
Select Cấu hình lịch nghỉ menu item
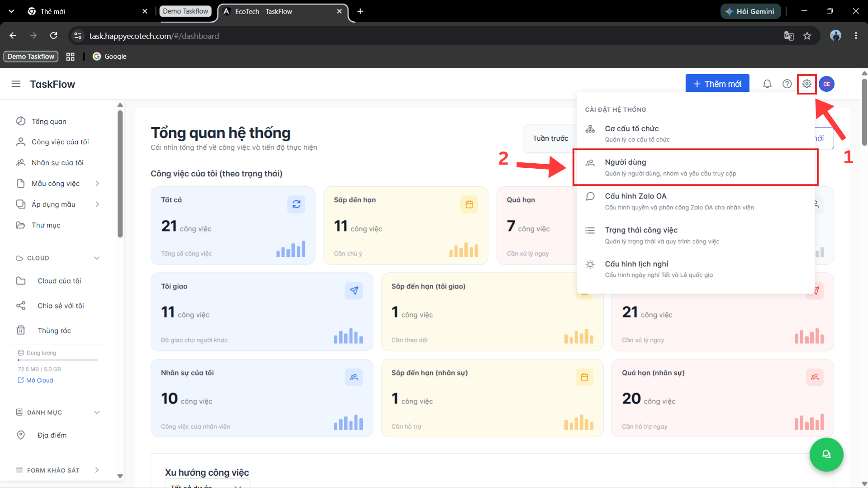coord(695,269)
